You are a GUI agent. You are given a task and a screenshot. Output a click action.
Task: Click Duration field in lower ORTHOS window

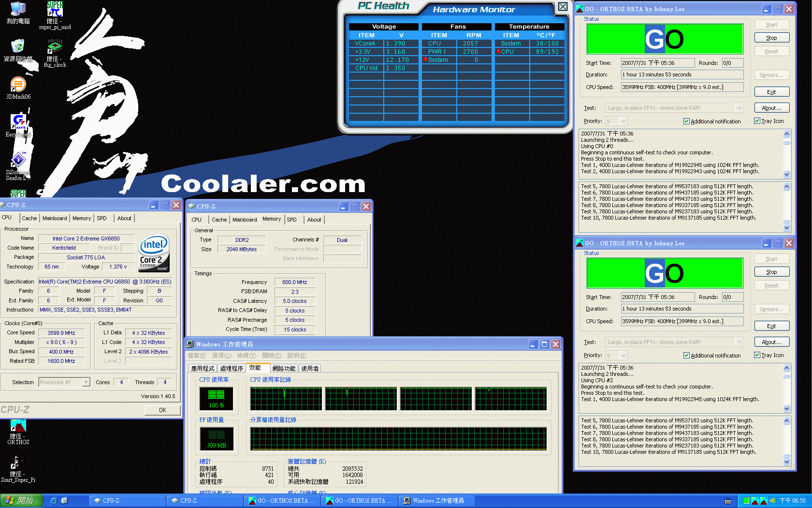[682, 309]
